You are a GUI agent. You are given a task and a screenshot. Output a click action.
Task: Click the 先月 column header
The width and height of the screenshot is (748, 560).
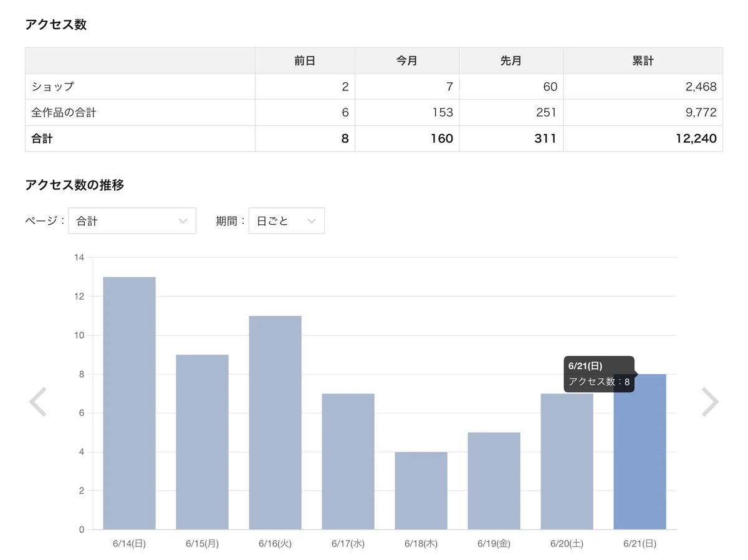coord(511,61)
